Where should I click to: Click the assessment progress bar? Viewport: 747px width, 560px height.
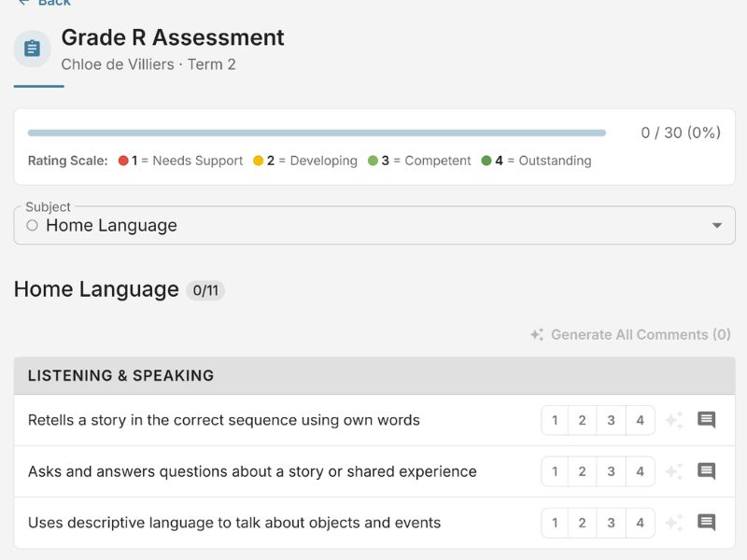pos(316,133)
